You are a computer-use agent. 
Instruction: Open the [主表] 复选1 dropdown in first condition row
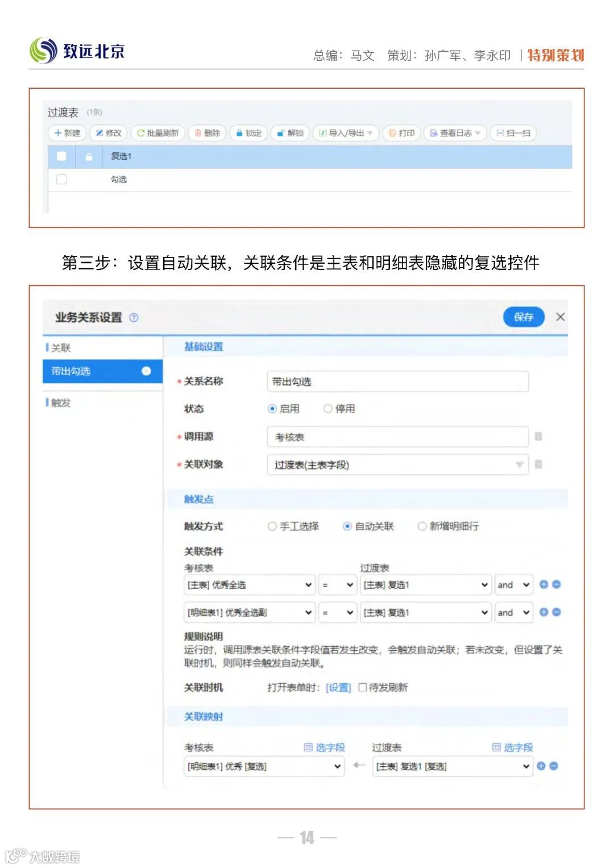pyautogui.click(x=426, y=585)
